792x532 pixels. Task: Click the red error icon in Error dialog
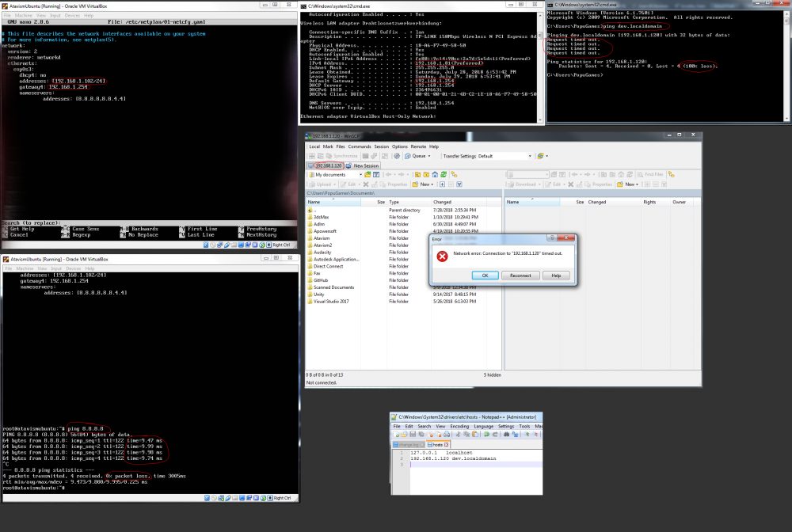pos(443,256)
